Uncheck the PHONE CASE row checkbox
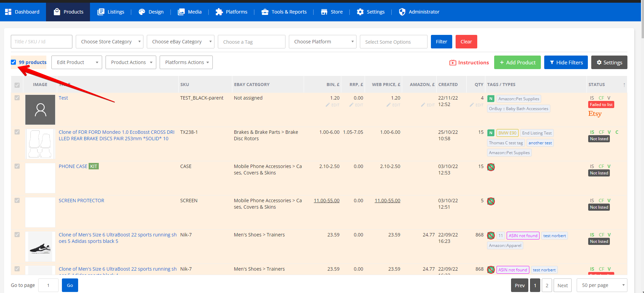Screen dimensions: 644x293 (x=17, y=166)
